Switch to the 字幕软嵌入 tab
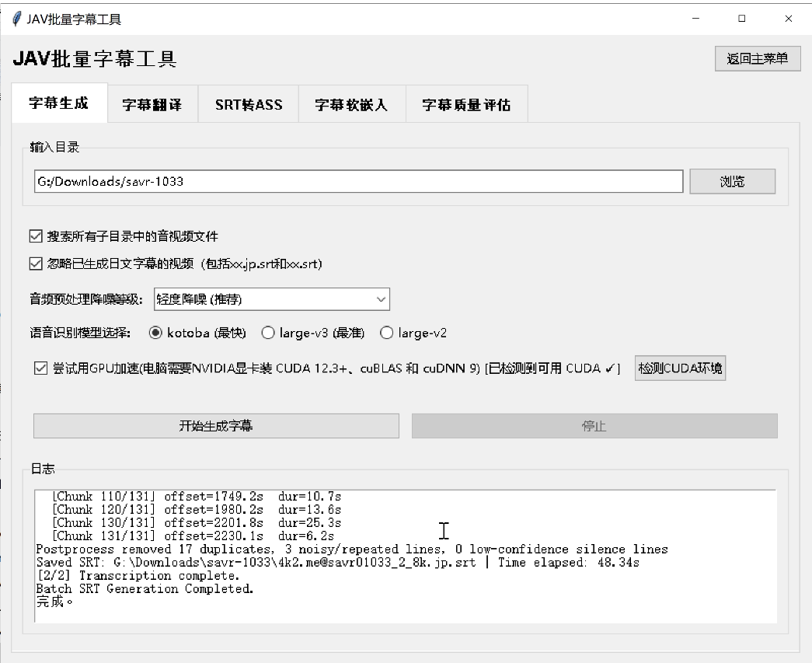Viewport: 812px width, 663px height. point(352,105)
